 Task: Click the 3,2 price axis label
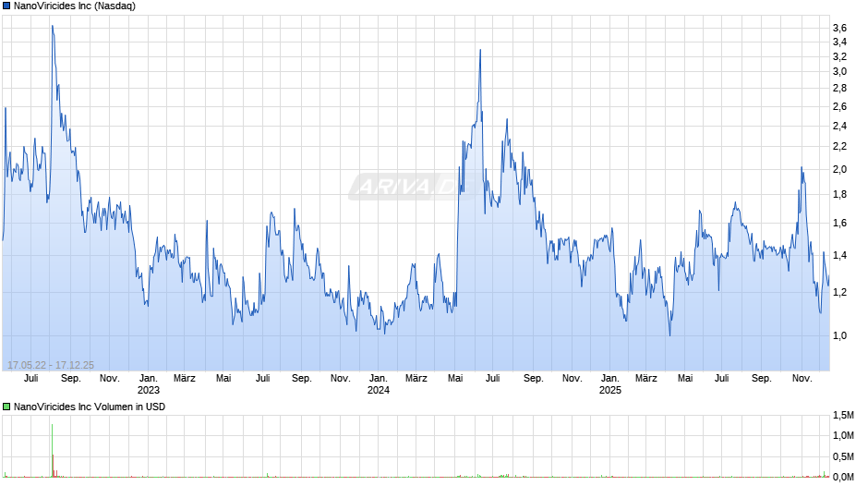pos(839,56)
